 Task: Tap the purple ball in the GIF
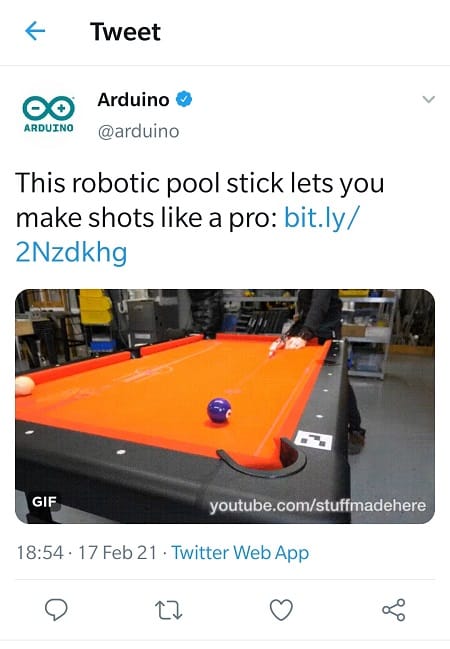pyautogui.click(x=219, y=410)
